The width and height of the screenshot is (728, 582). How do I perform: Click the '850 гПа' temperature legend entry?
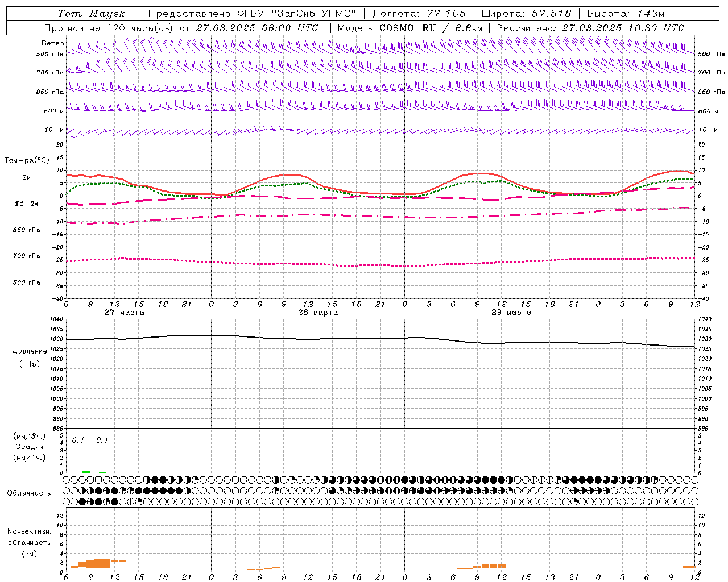coord(27,230)
